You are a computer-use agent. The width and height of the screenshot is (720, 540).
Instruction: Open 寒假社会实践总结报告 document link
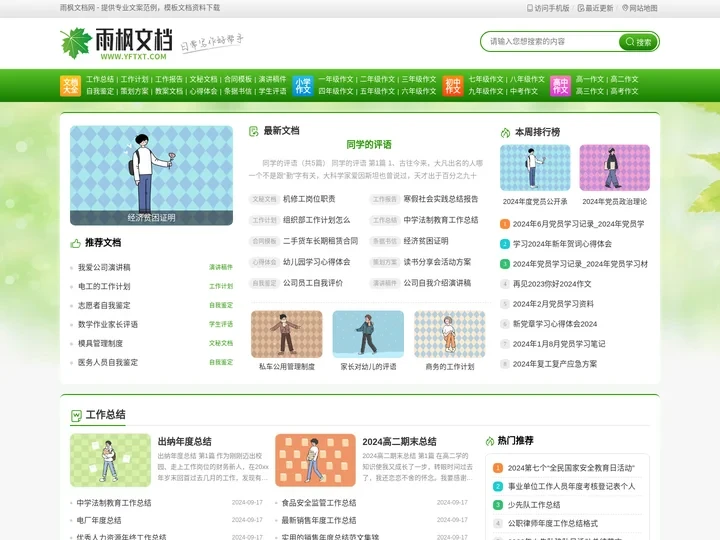pyautogui.click(x=441, y=199)
